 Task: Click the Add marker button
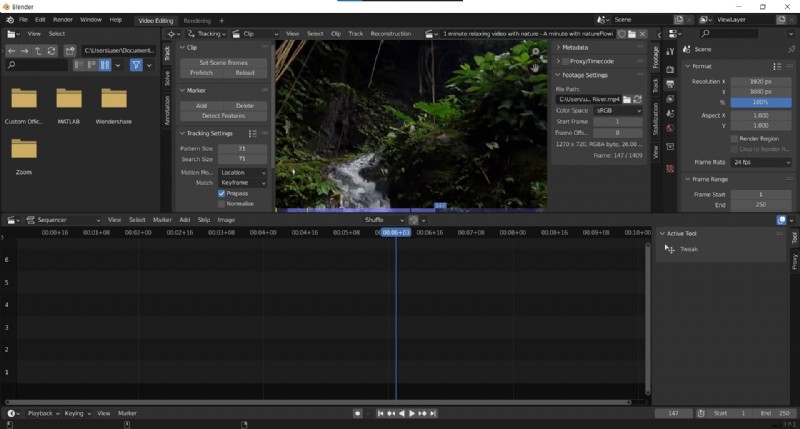pyautogui.click(x=202, y=106)
